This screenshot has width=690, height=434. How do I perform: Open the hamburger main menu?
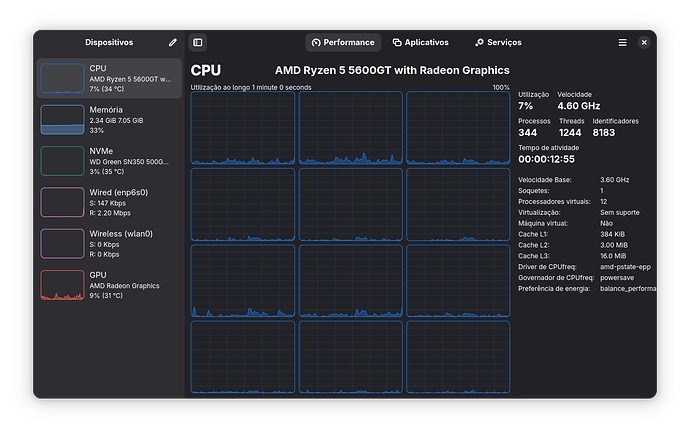[x=622, y=43]
